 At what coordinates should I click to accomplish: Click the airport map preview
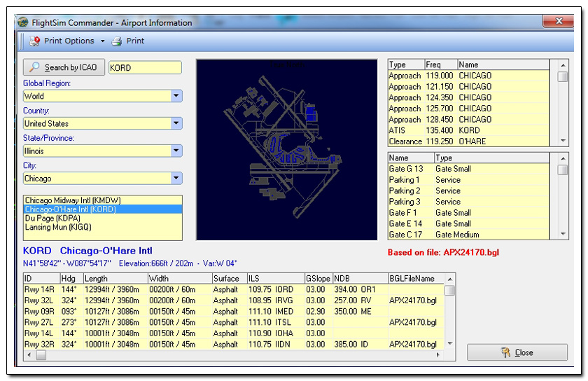pyautogui.click(x=286, y=149)
